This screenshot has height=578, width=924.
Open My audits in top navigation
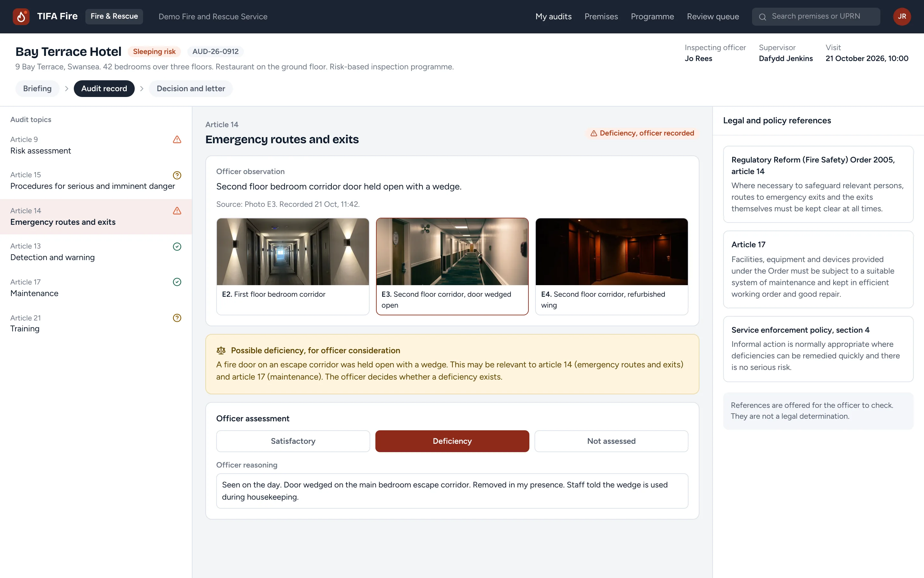tap(553, 16)
